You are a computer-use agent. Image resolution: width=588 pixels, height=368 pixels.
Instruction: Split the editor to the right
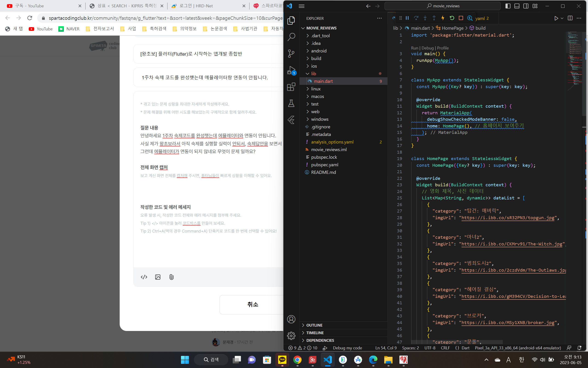[570, 18]
